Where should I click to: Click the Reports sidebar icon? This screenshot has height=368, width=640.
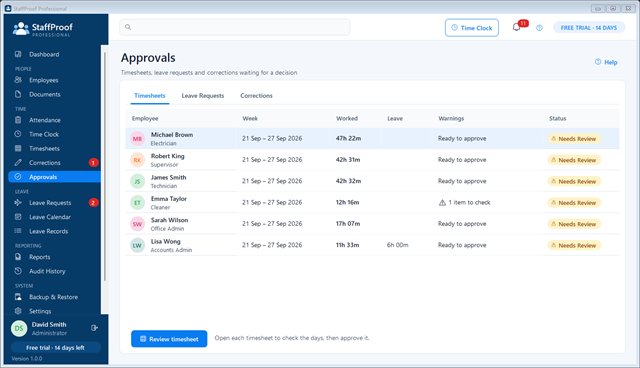(x=18, y=257)
